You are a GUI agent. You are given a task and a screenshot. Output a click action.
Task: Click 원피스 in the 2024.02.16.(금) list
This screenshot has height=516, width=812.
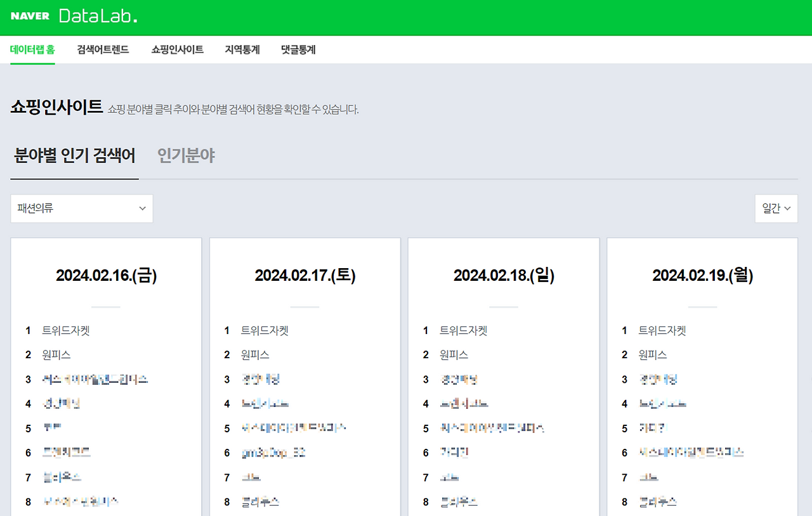(x=56, y=355)
